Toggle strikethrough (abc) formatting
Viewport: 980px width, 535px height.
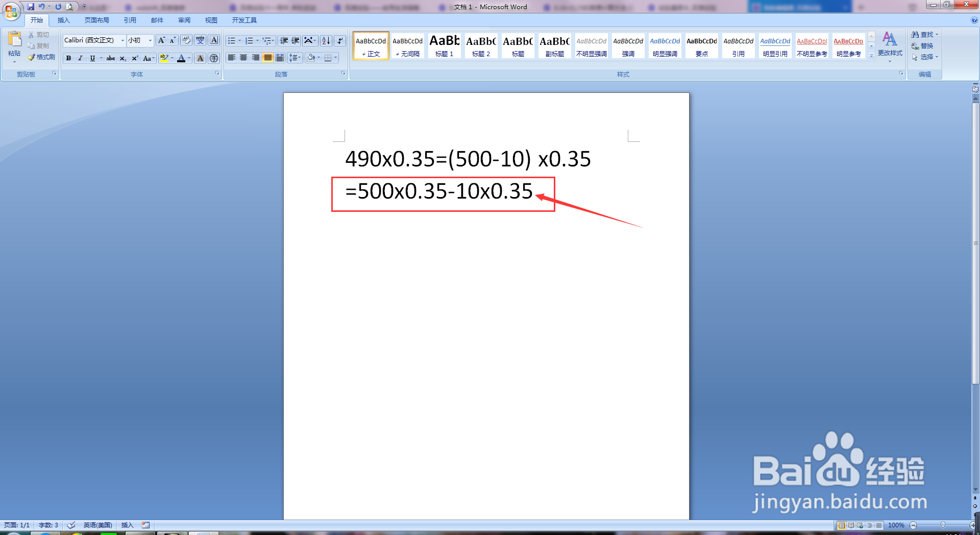[110, 58]
